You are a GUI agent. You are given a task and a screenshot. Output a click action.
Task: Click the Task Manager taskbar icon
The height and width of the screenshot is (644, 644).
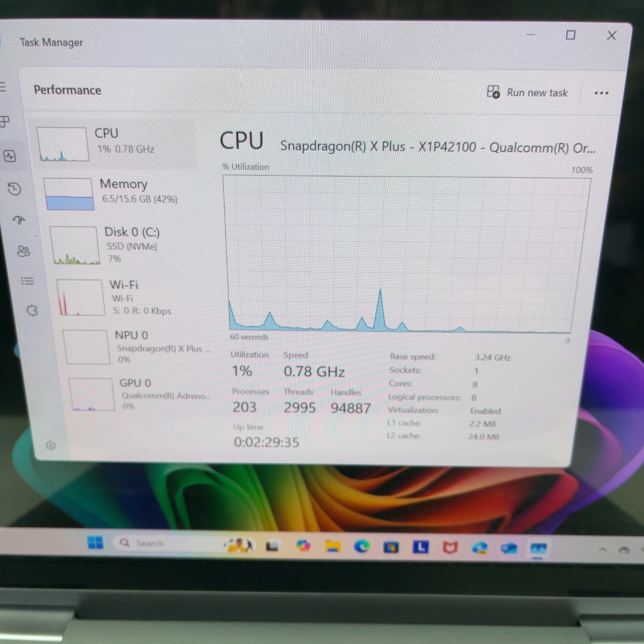tap(538, 549)
